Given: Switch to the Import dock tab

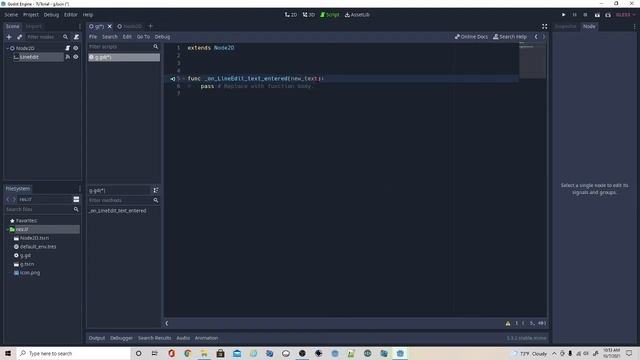Looking at the screenshot, I should tap(33, 26).
